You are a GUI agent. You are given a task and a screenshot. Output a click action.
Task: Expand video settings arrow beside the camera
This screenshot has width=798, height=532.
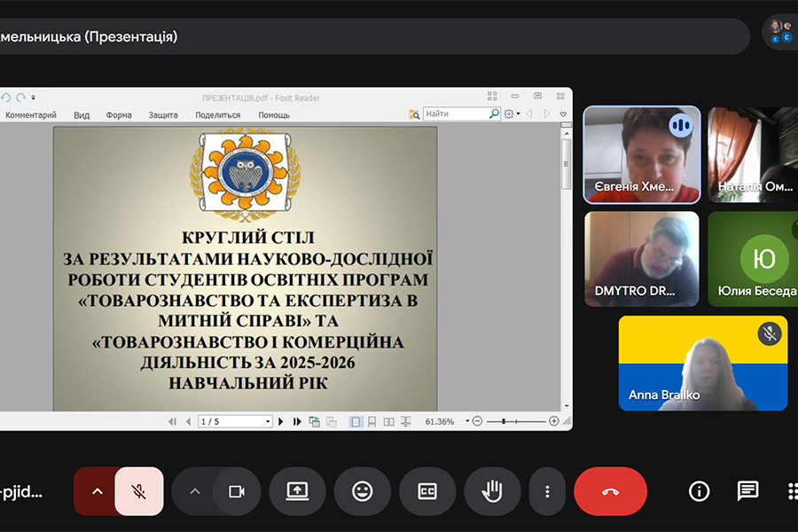pyautogui.click(x=194, y=491)
